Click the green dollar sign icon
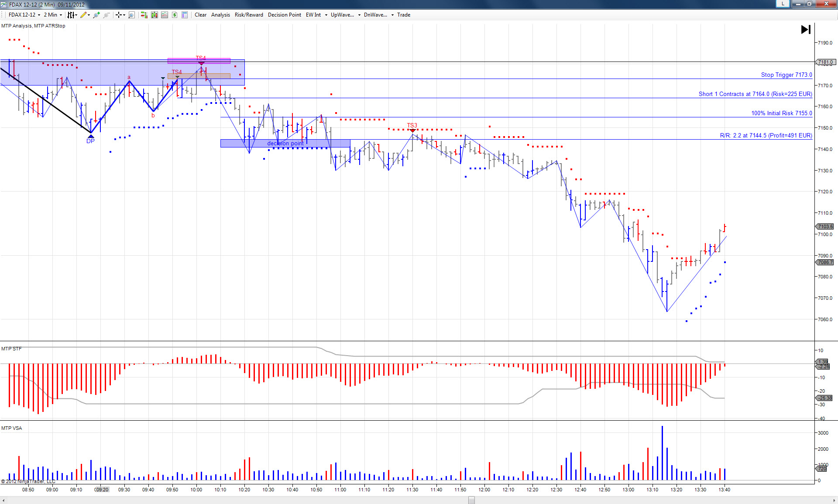This screenshot has width=838, height=504. (x=175, y=15)
